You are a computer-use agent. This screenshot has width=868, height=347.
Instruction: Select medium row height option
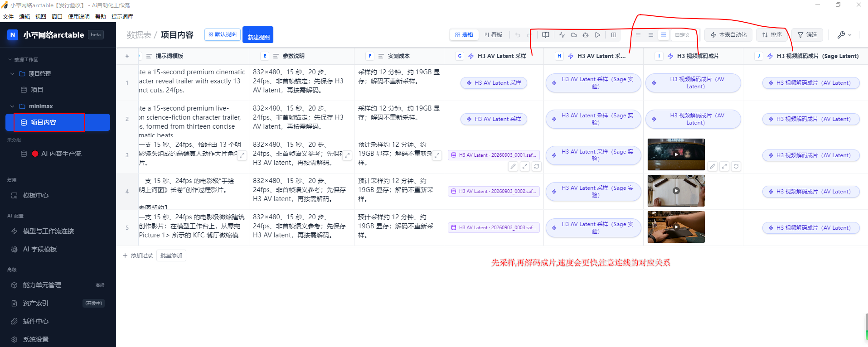click(651, 35)
